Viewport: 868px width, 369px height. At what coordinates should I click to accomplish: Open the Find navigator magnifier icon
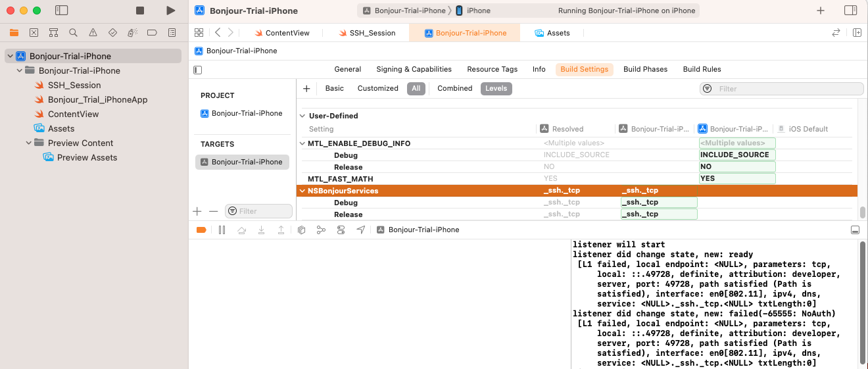[x=73, y=32]
